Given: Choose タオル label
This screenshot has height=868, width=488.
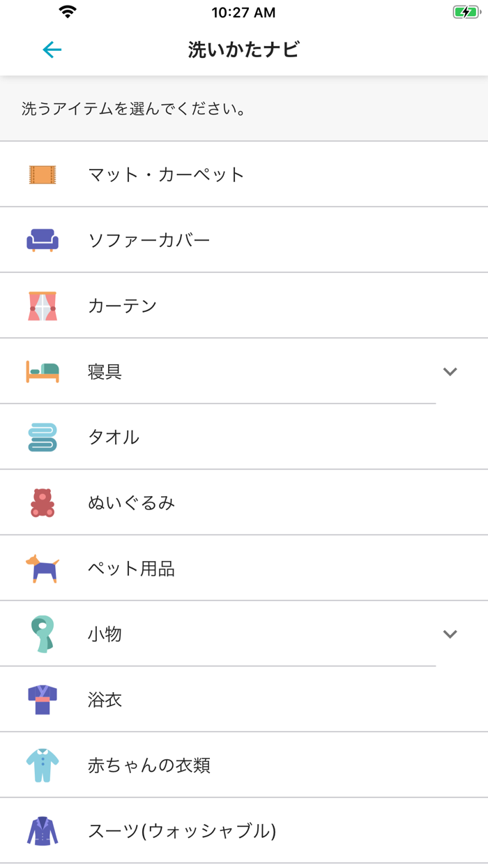Looking at the screenshot, I should [114, 437].
